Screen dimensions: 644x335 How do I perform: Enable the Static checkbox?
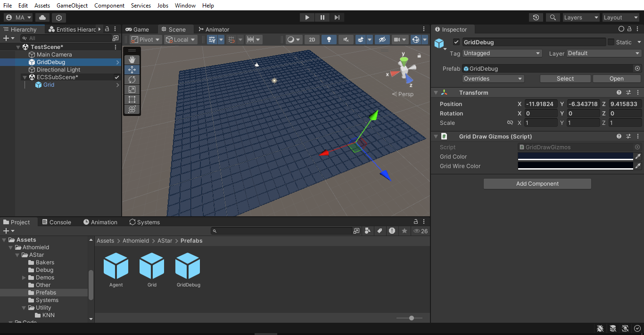pos(611,42)
